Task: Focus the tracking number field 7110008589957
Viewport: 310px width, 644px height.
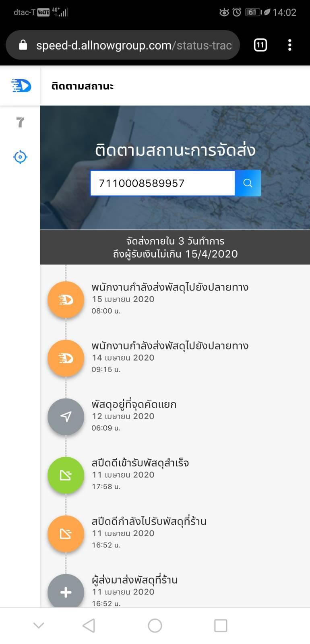Action: (163, 183)
